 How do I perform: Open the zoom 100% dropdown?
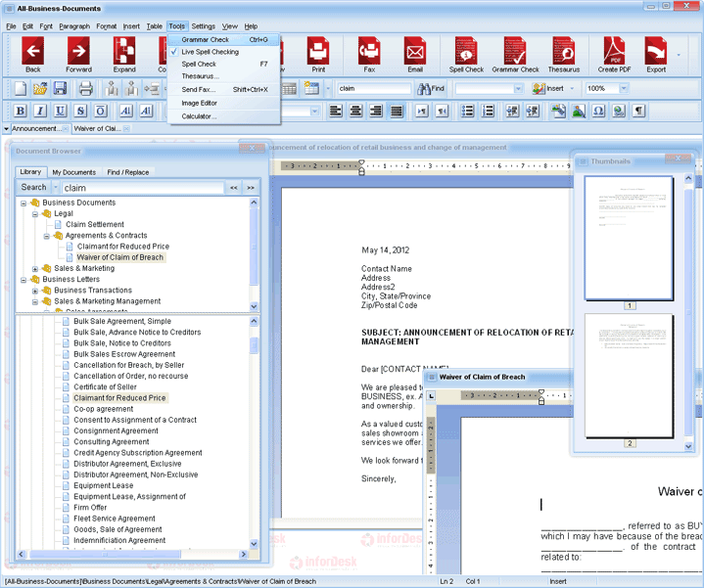click(624, 88)
